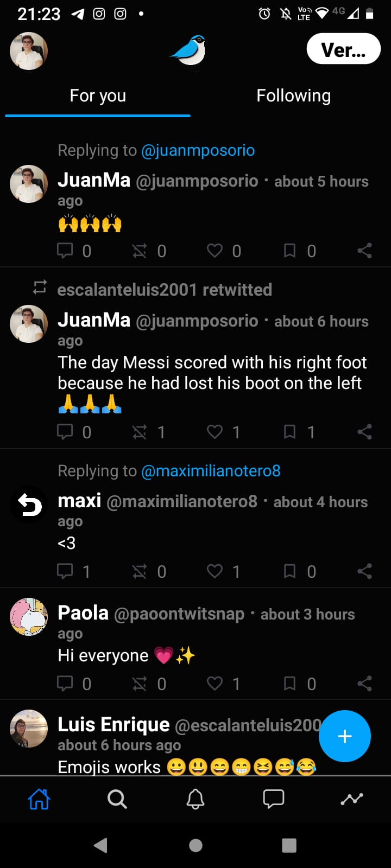Open trending activity icon in bottom bar
391x868 pixels.
pyautogui.click(x=351, y=799)
